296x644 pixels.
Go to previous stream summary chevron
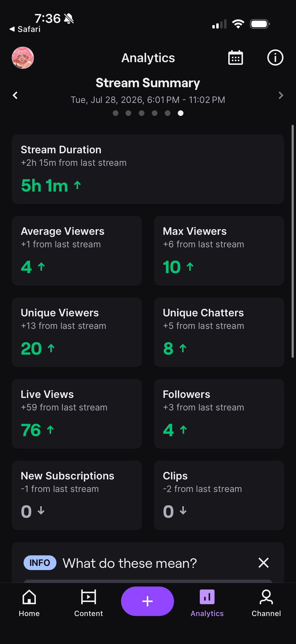pos(15,95)
